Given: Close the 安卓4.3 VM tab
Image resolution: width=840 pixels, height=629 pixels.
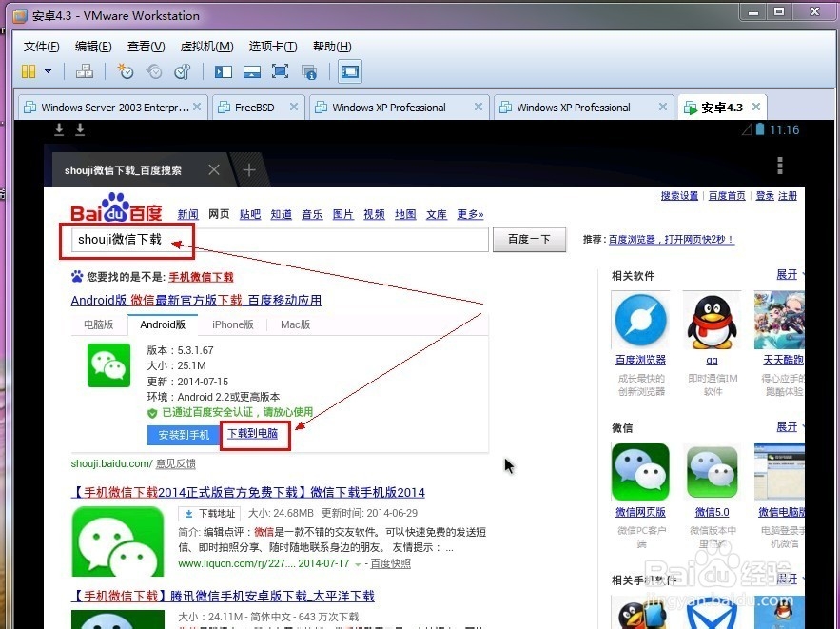Looking at the screenshot, I should 756,107.
